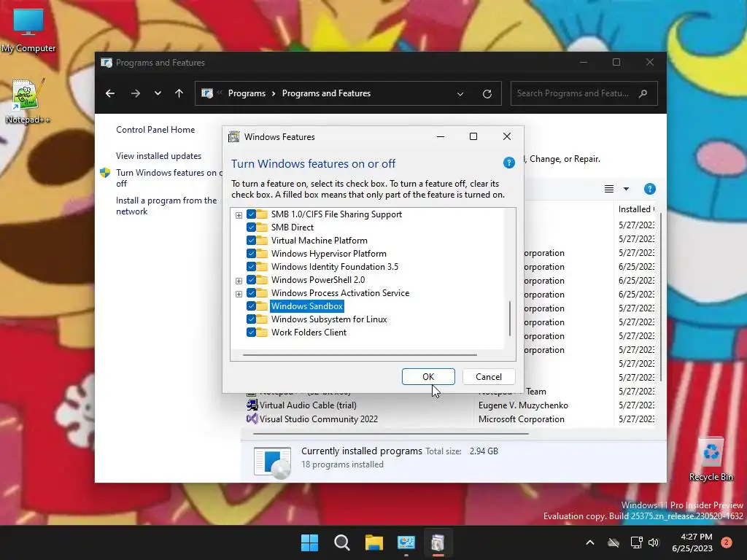This screenshot has width=747, height=560.
Task: Select the Virtual Machine Platform label
Action: (x=320, y=241)
